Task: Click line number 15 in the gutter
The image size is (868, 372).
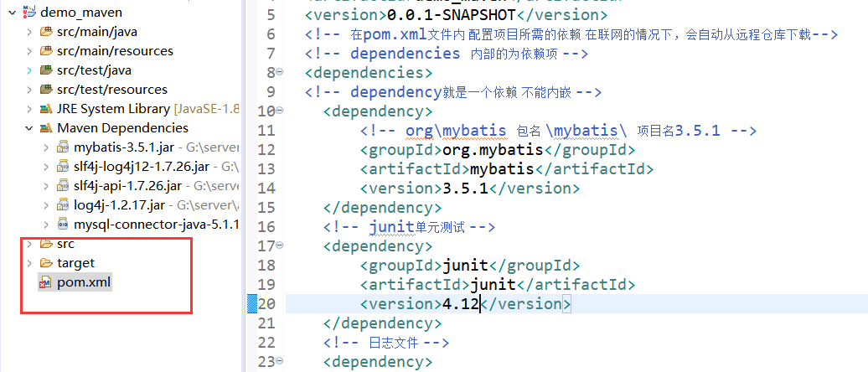Action: (x=266, y=207)
